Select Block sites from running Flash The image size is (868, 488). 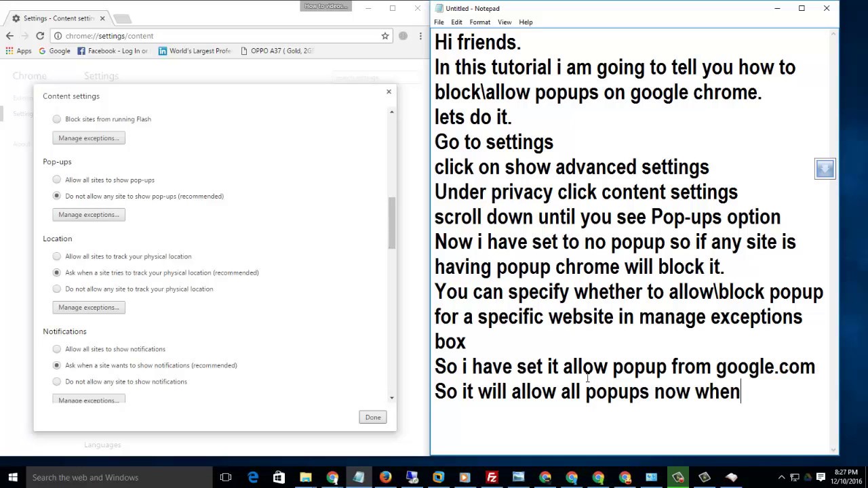pos(57,119)
